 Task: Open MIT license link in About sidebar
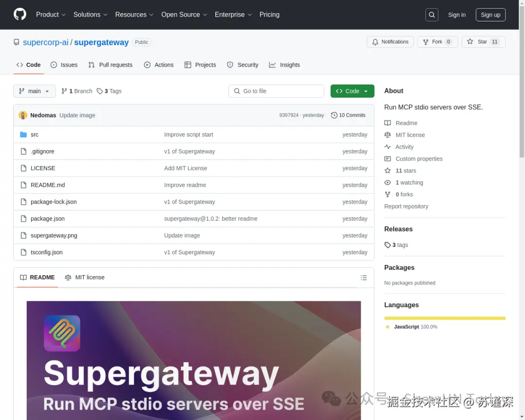[404, 135]
